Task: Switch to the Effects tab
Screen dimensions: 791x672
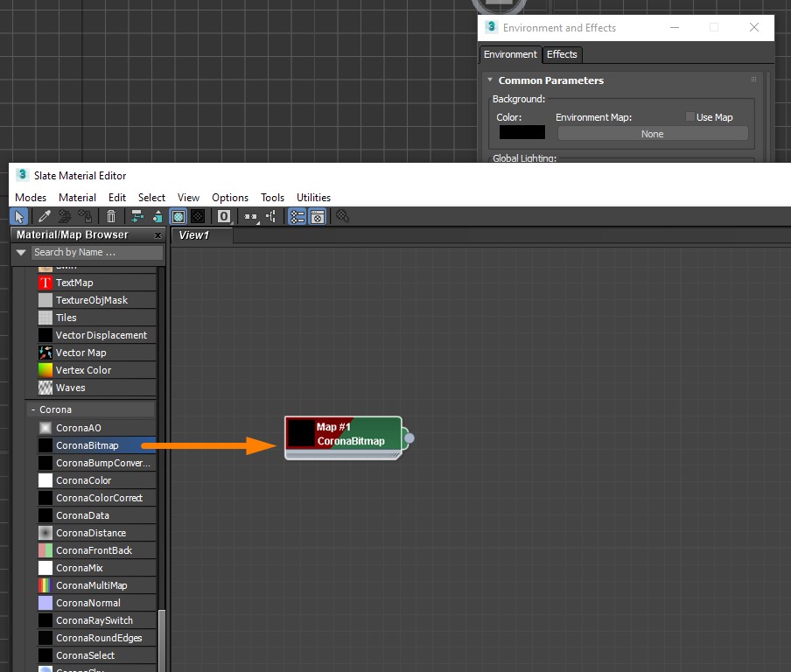Action: 562,54
